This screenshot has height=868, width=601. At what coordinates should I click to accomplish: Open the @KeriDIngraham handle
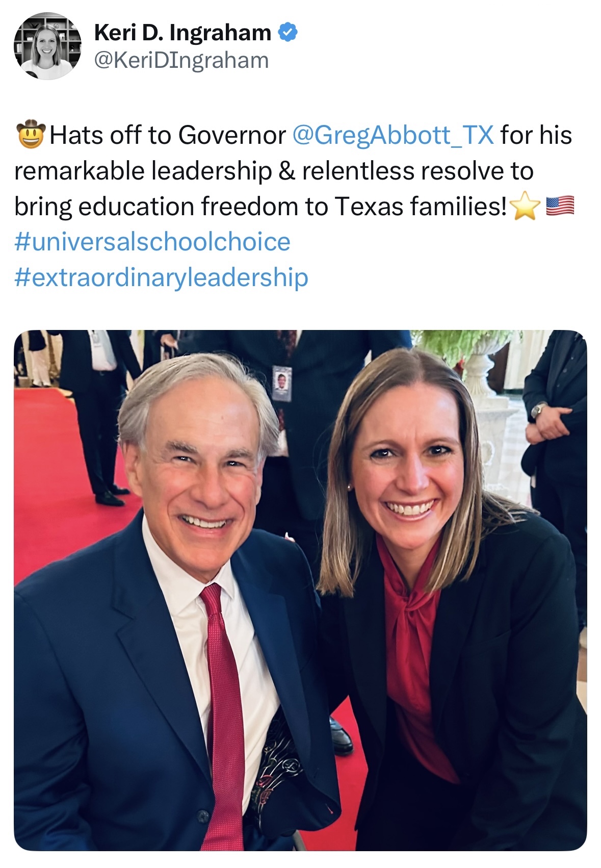tap(181, 60)
